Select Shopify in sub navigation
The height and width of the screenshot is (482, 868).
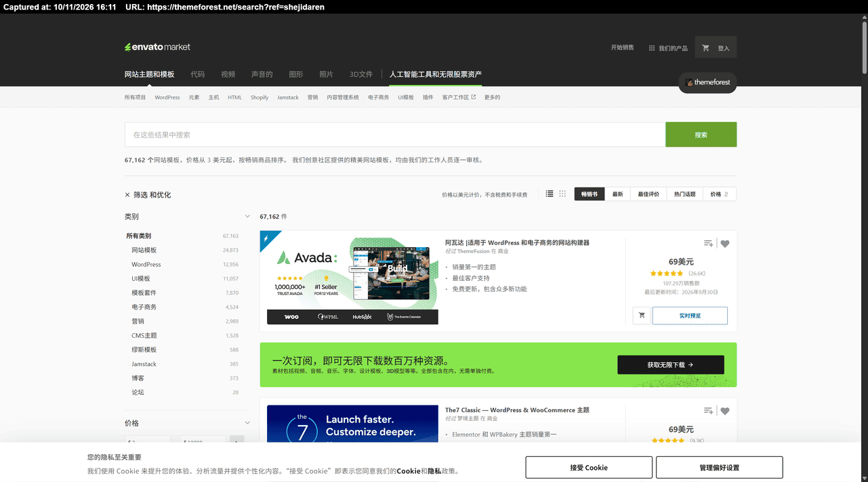pyautogui.click(x=260, y=97)
